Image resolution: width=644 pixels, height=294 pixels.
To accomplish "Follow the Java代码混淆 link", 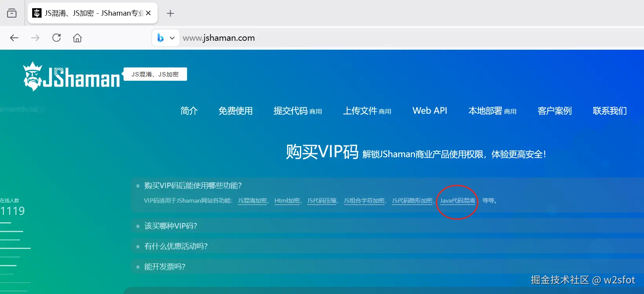I will coord(457,201).
